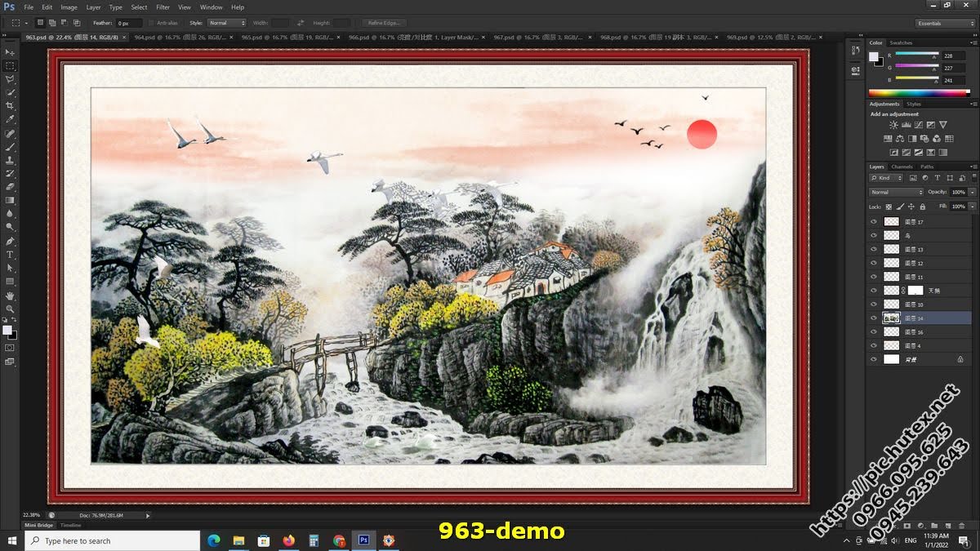Select the History Brush tool
Image resolution: width=980 pixels, height=551 pixels.
[x=10, y=173]
